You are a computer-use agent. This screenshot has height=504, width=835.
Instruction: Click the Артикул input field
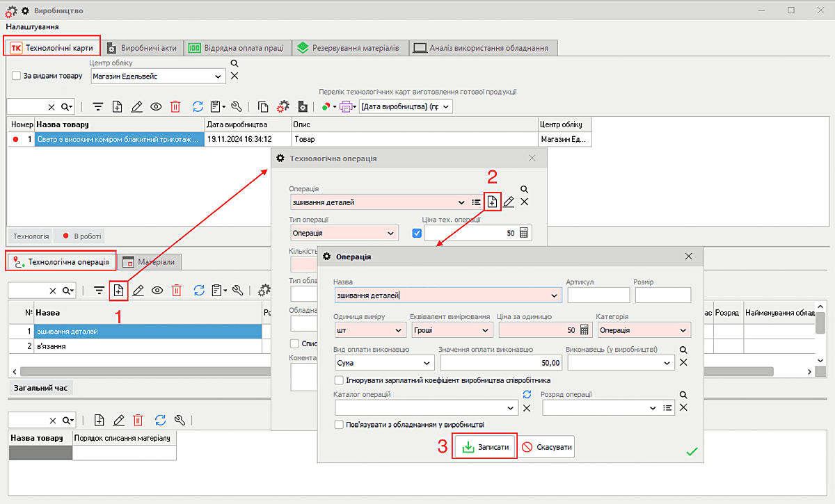coord(598,295)
